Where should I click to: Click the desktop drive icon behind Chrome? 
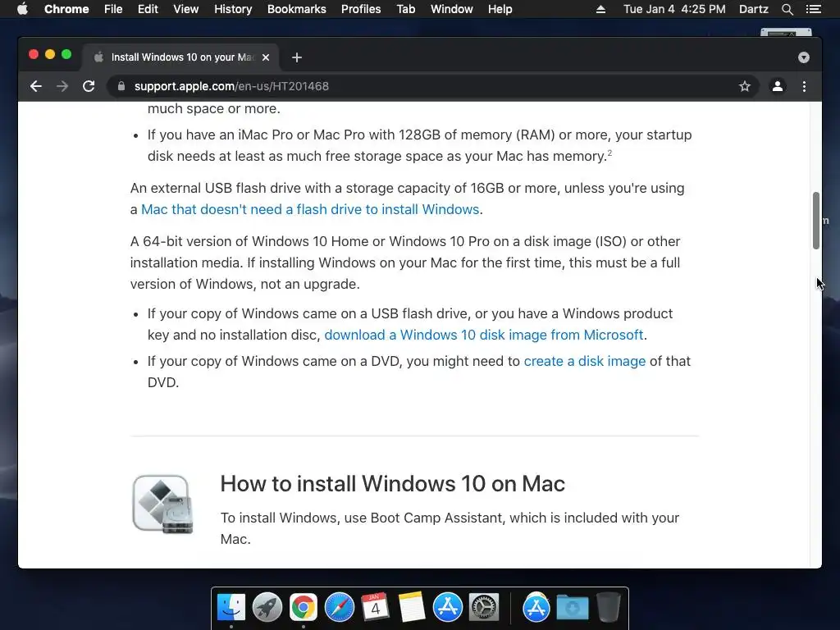786,33
